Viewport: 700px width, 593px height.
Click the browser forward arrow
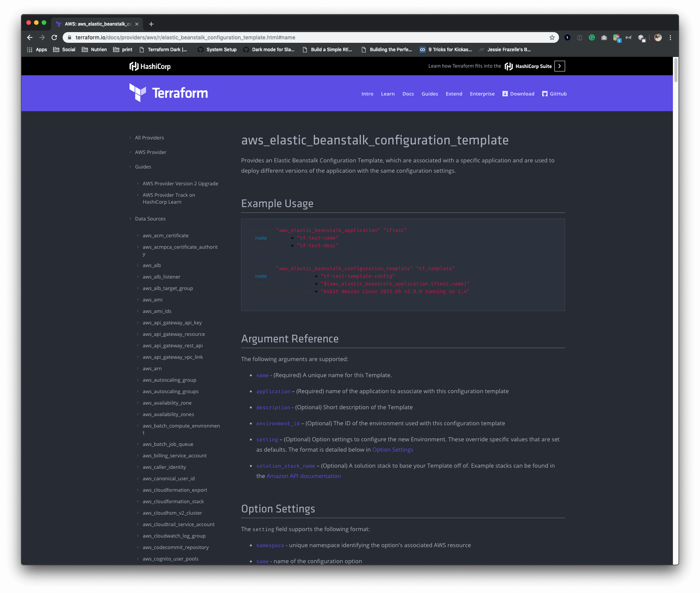click(42, 37)
